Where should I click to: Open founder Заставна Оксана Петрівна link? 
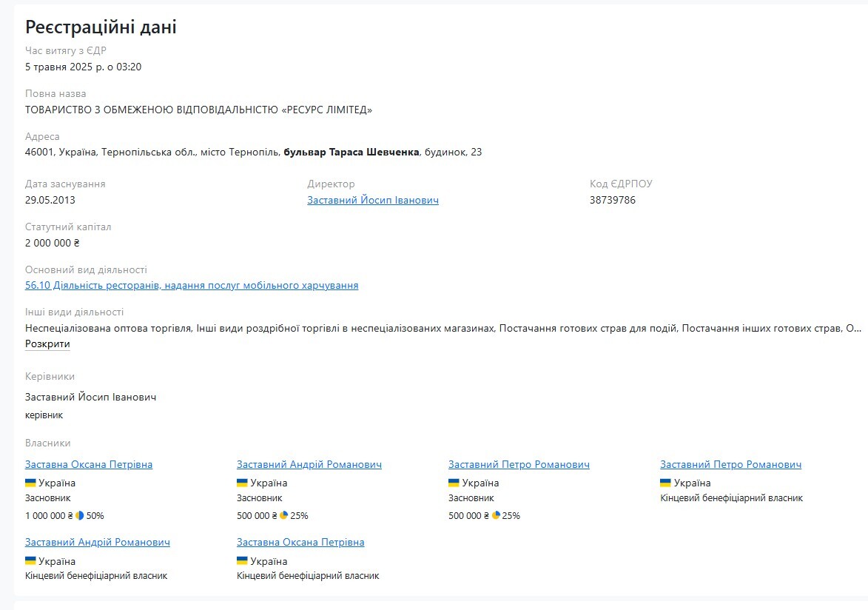[89, 464]
